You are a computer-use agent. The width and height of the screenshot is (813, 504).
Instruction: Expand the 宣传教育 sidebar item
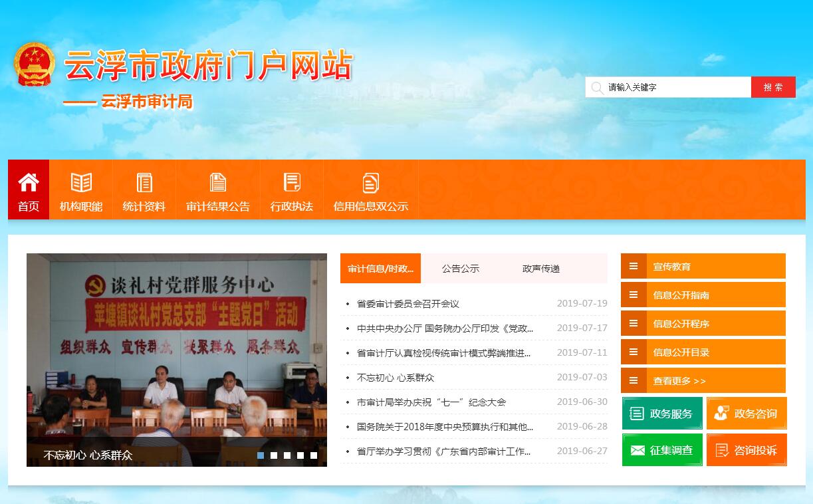click(703, 266)
